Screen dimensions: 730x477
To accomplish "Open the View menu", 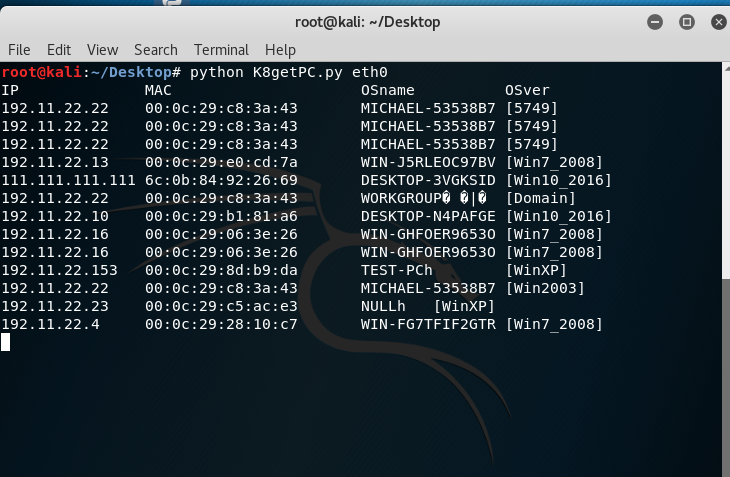I will point(102,49).
